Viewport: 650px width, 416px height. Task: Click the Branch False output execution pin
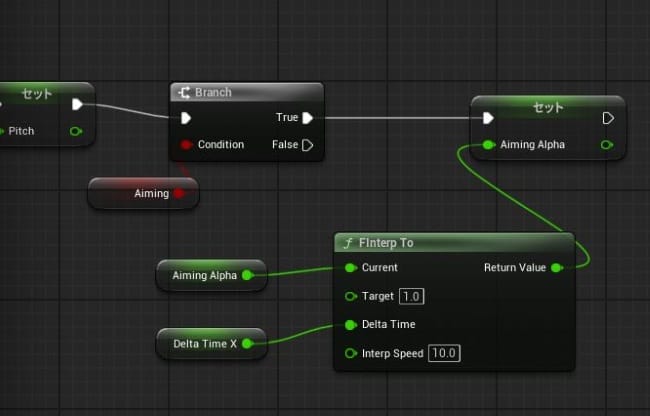click(308, 145)
